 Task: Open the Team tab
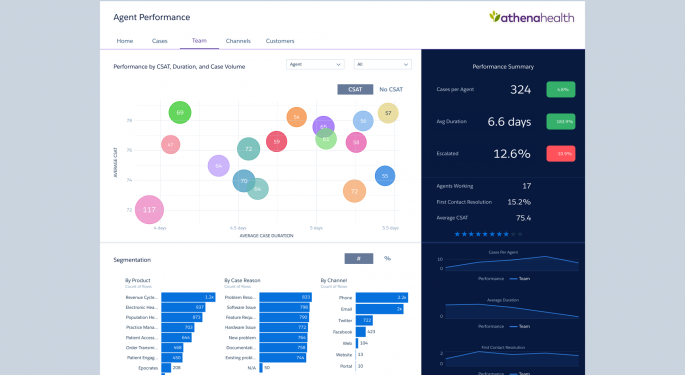199,41
